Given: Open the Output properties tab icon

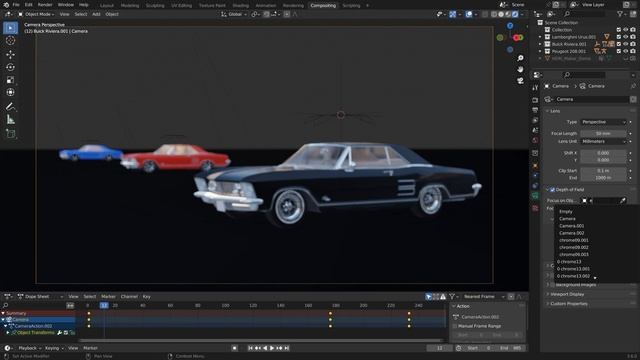Looking at the screenshot, I should tap(535, 110).
